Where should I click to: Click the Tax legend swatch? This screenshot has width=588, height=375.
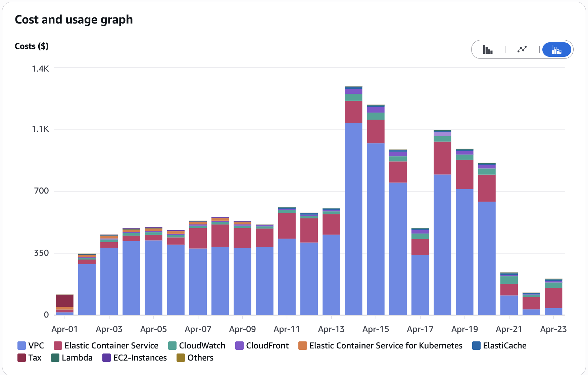[21, 358]
